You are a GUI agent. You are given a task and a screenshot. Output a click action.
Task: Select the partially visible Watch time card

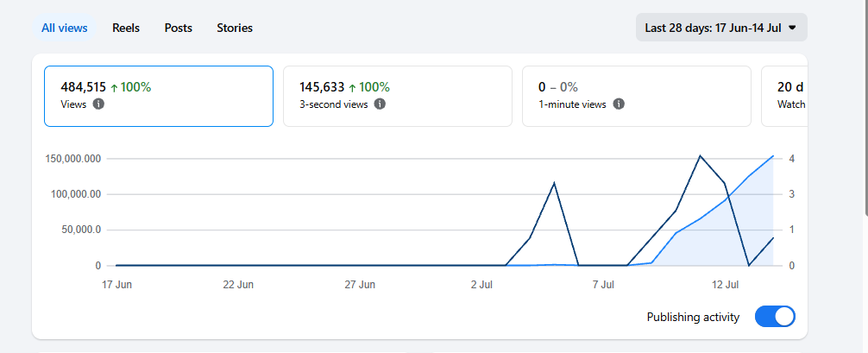click(784, 97)
